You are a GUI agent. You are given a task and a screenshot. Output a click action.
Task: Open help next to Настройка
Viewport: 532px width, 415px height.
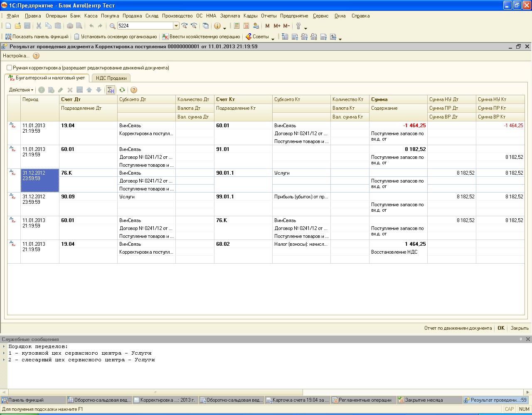[x=36, y=56]
